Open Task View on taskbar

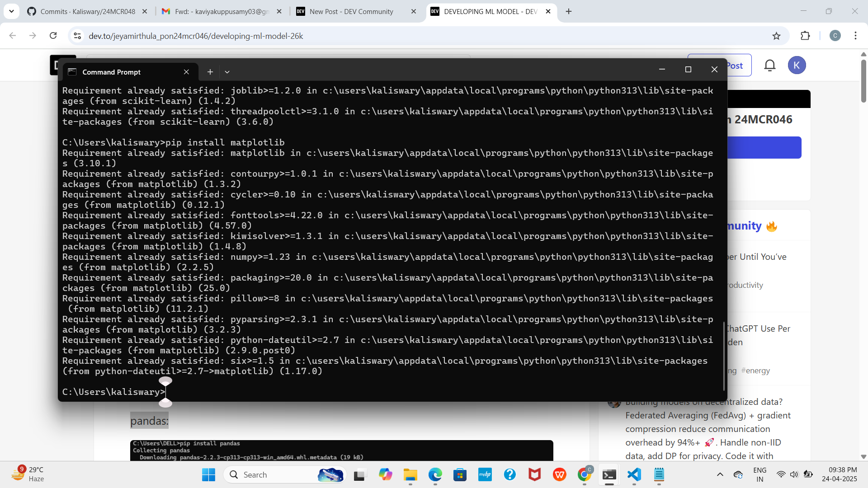click(360, 474)
